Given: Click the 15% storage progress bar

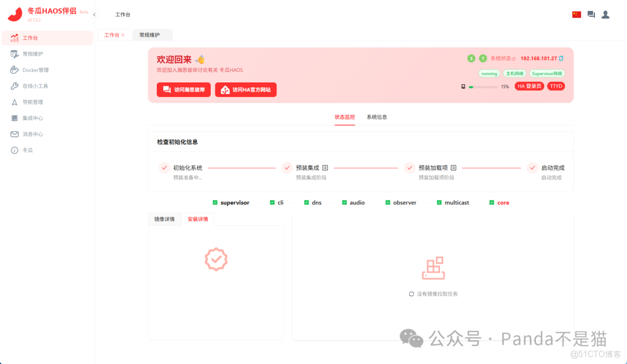Looking at the screenshot, I should [x=482, y=86].
